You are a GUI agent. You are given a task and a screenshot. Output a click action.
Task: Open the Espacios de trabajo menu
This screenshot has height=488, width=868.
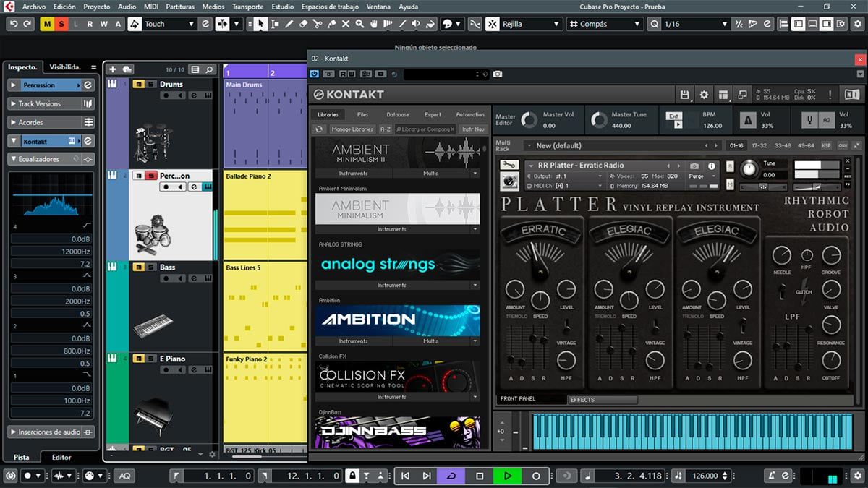(329, 7)
